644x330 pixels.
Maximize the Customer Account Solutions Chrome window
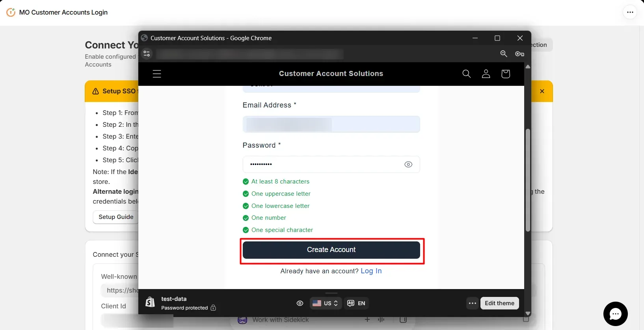click(x=497, y=38)
